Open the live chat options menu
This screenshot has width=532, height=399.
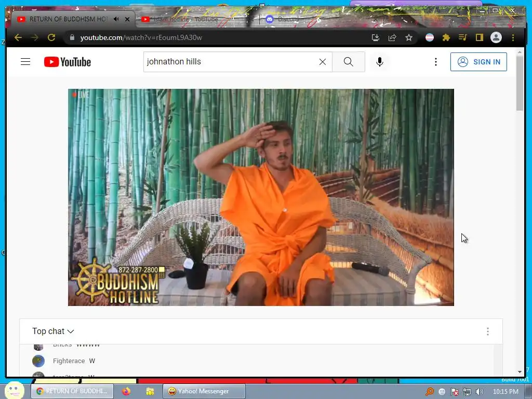click(487, 331)
